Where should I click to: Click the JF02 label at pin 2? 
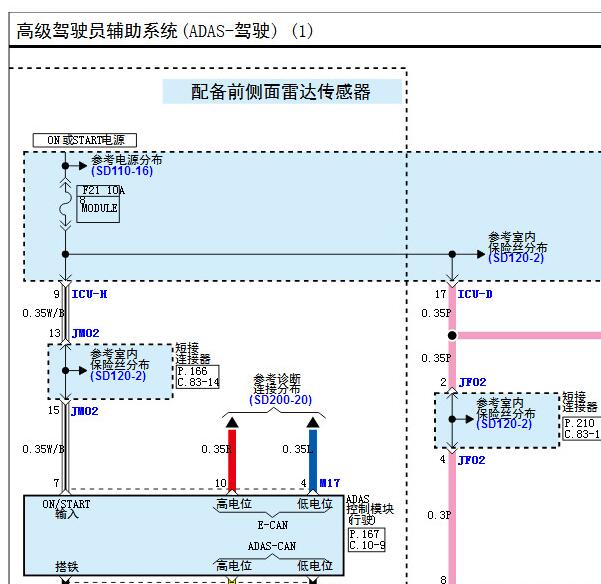(x=472, y=382)
